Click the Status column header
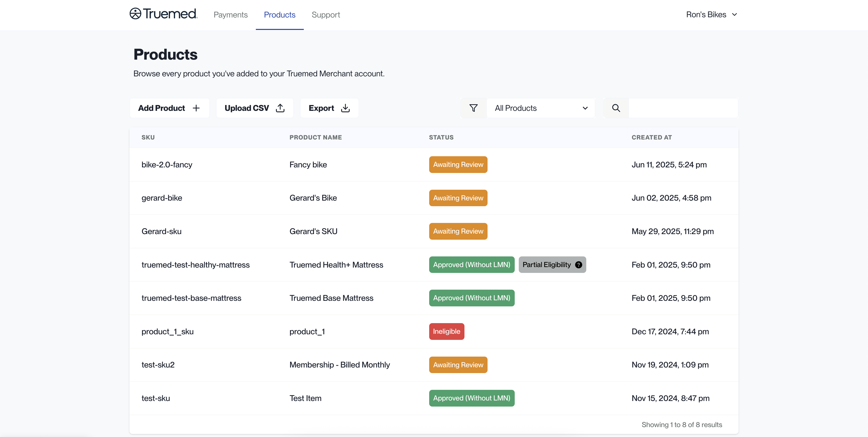This screenshot has height=437, width=868. click(x=441, y=137)
